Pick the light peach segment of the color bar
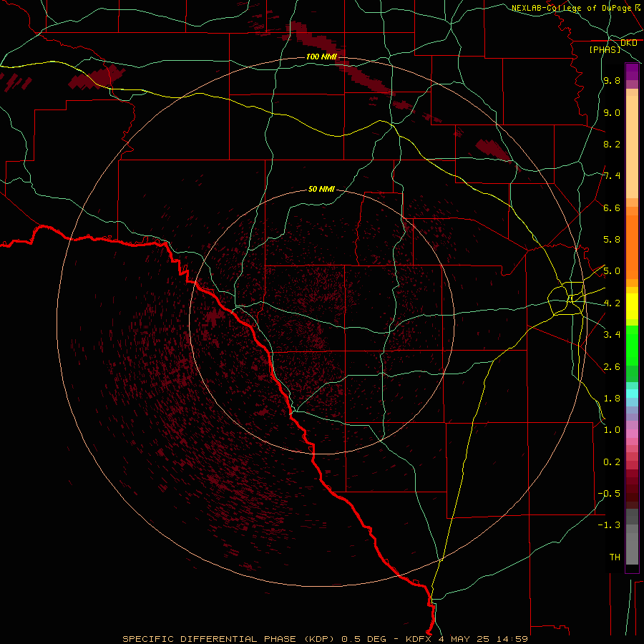Screen dimensions: 644x644 632,147
